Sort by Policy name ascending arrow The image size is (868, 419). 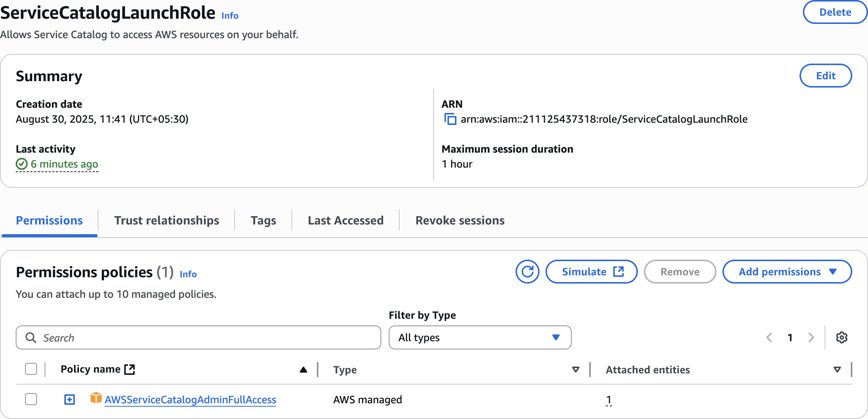[x=303, y=370]
